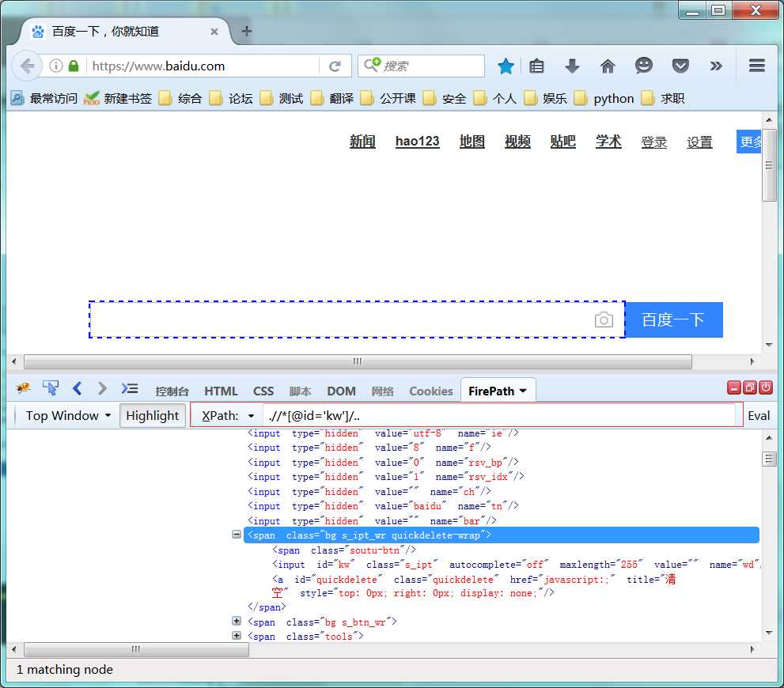This screenshot has width=784, height=688.
Task: Open the 求职 bookmark folder
Action: tap(663, 98)
